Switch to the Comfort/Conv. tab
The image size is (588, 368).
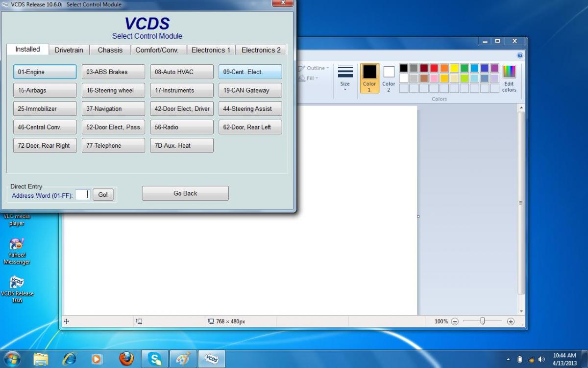tap(159, 50)
